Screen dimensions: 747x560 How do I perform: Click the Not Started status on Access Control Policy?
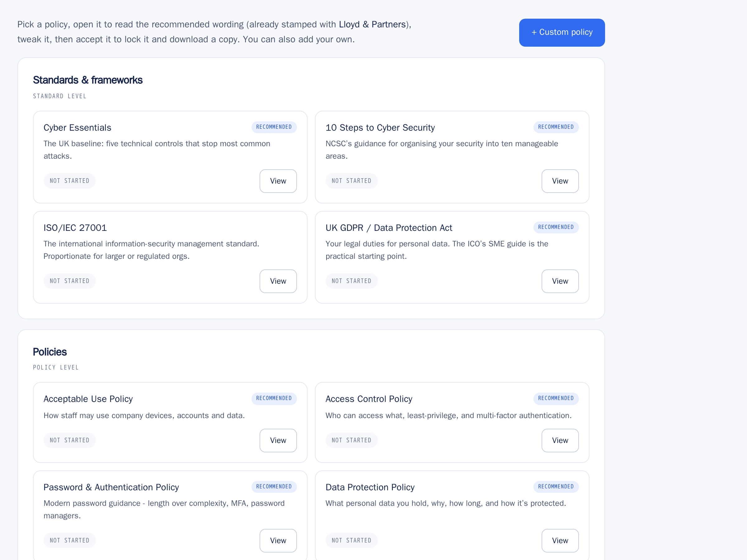(x=351, y=441)
